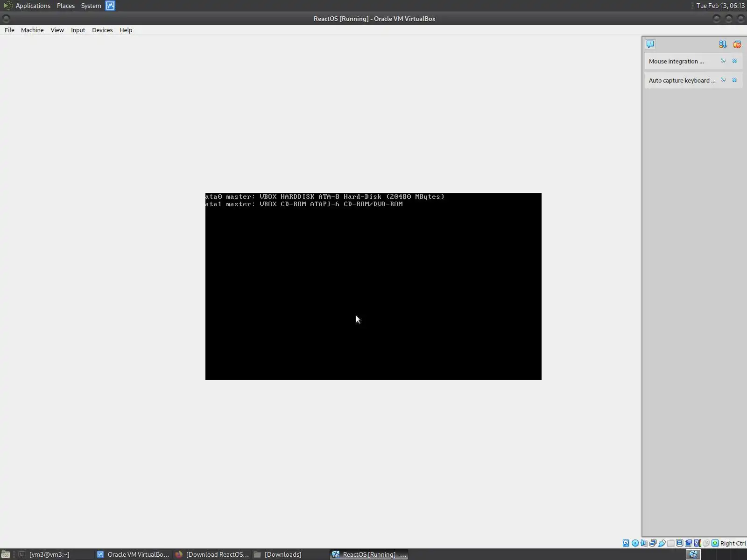This screenshot has height=560, width=747.
Task: Click the shared folders status icon
Action: click(670, 543)
